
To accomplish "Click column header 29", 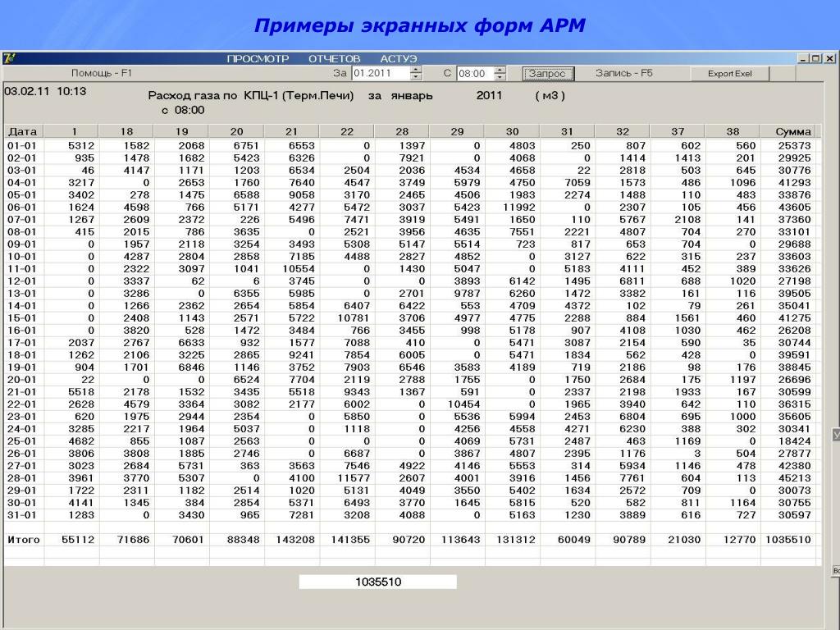I will tap(457, 131).
